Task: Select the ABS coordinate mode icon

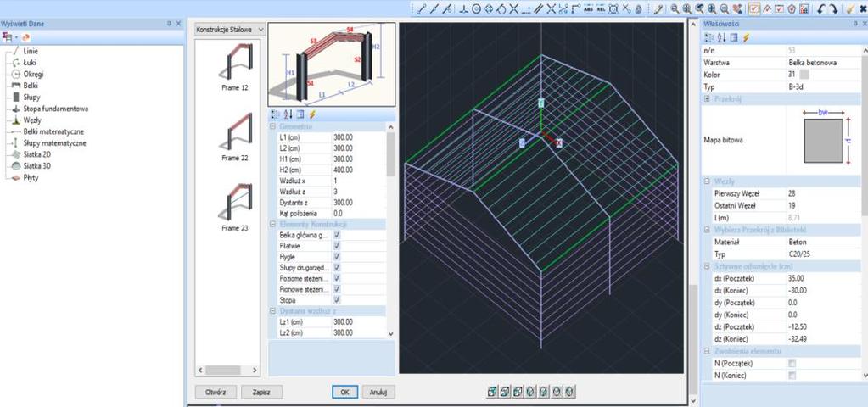Action: pos(588,8)
